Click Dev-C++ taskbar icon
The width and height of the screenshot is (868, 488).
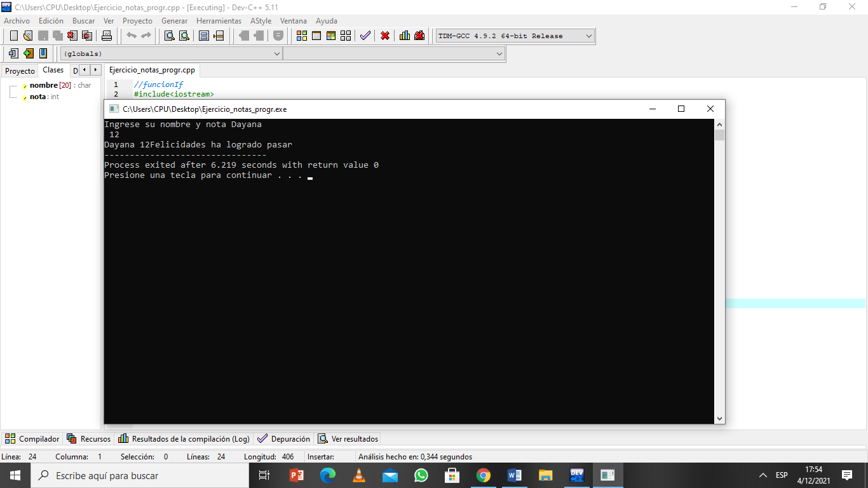pyautogui.click(x=577, y=475)
